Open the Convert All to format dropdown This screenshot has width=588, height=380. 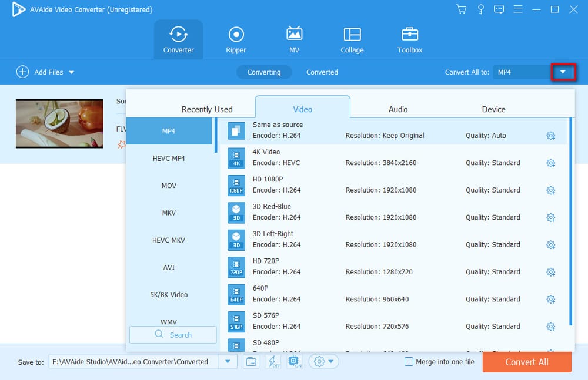click(563, 72)
